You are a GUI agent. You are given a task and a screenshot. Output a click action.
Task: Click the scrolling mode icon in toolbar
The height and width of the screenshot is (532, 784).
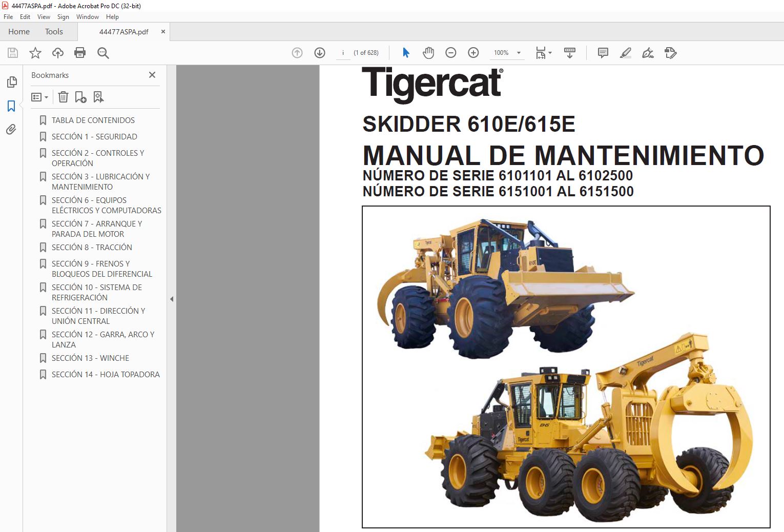pos(569,53)
